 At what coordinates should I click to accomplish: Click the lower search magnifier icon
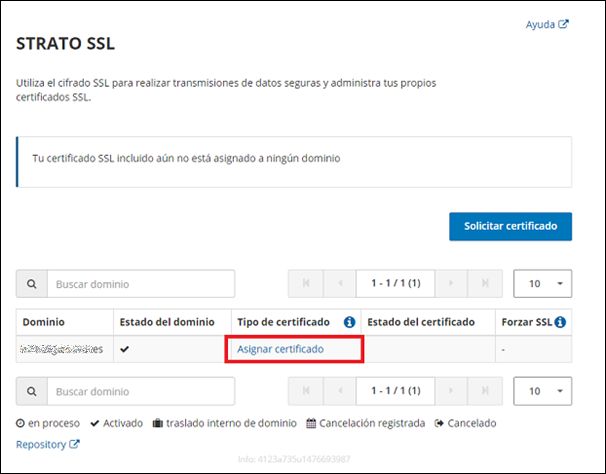(32, 391)
